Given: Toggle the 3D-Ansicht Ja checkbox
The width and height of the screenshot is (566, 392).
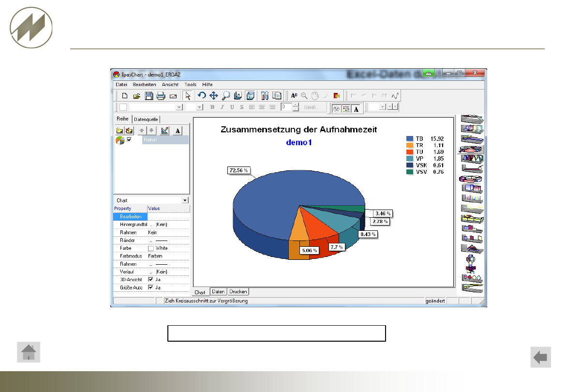Looking at the screenshot, I should tap(150, 279).
